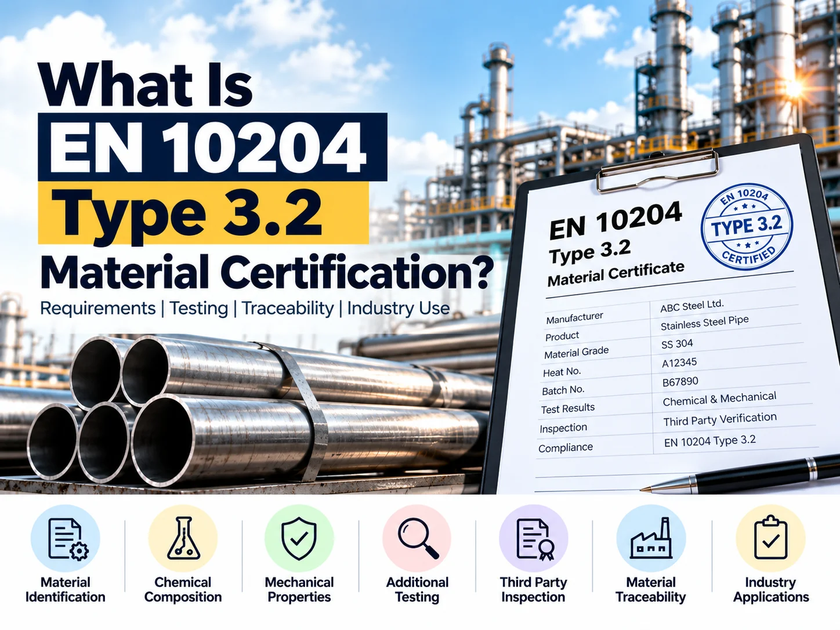Viewport: 840px width, 630px height.
Task: Click the "Chemical & Mechanical" value
Action: coord(719,399)
